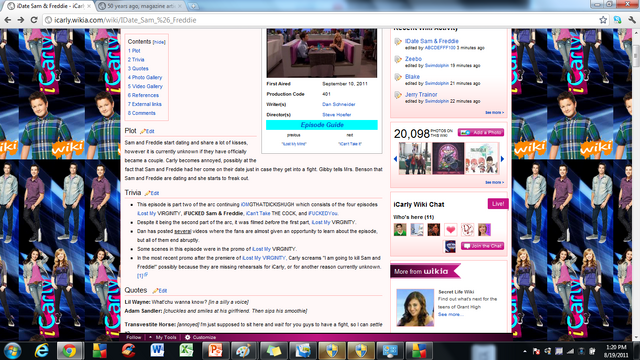The width and height of the screenshot is (640, 360).
Task: Click the pencil icon beside Trivia heading
Action: pyautogui.click(x=147, y=193)
